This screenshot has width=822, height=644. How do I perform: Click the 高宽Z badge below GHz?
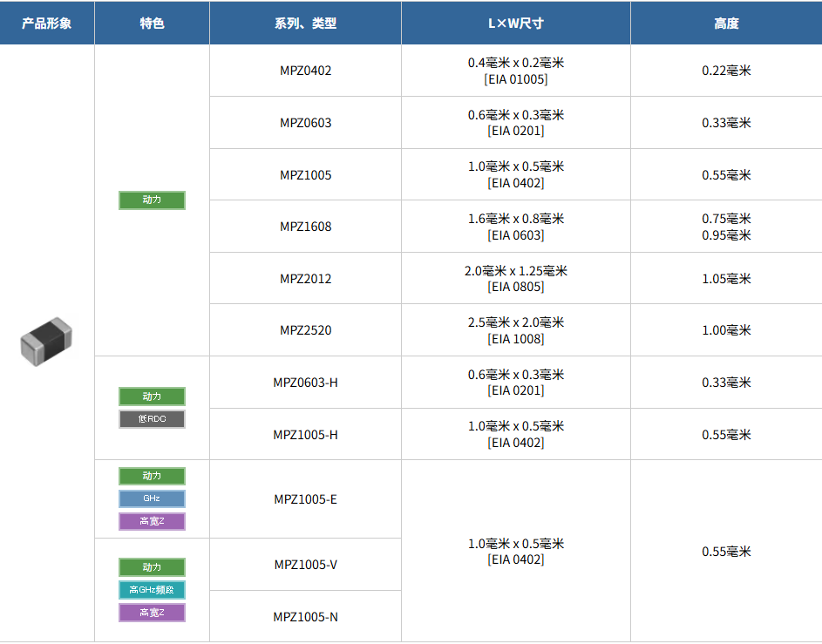pyautogui.click(x=152, y=521)
